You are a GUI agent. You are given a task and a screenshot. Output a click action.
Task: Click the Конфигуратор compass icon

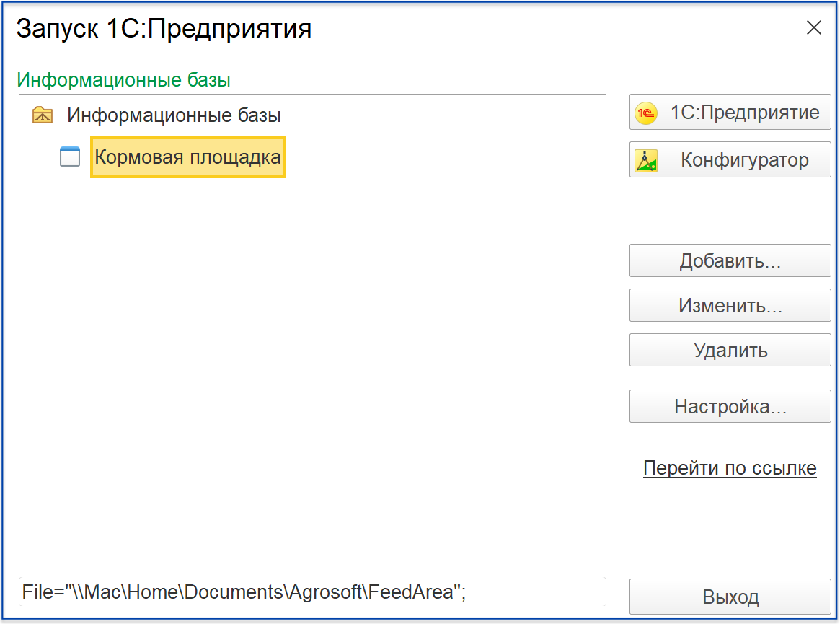click(646, 160)
